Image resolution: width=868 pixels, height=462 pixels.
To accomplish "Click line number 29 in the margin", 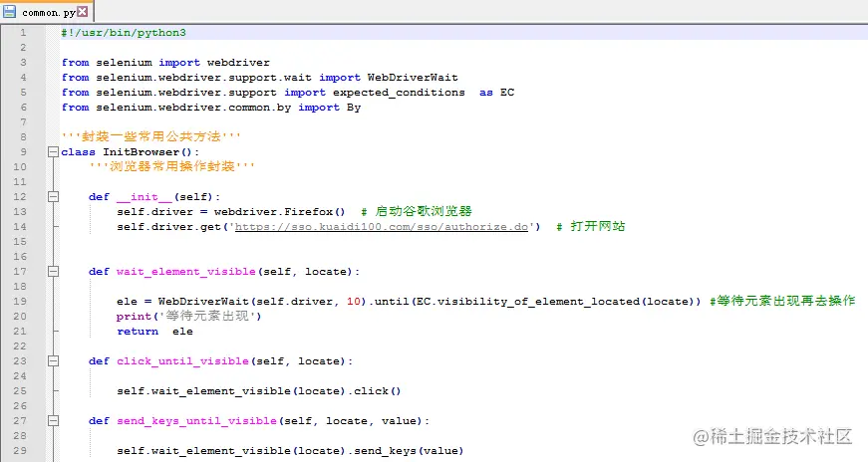I will (x=20, y=450).
